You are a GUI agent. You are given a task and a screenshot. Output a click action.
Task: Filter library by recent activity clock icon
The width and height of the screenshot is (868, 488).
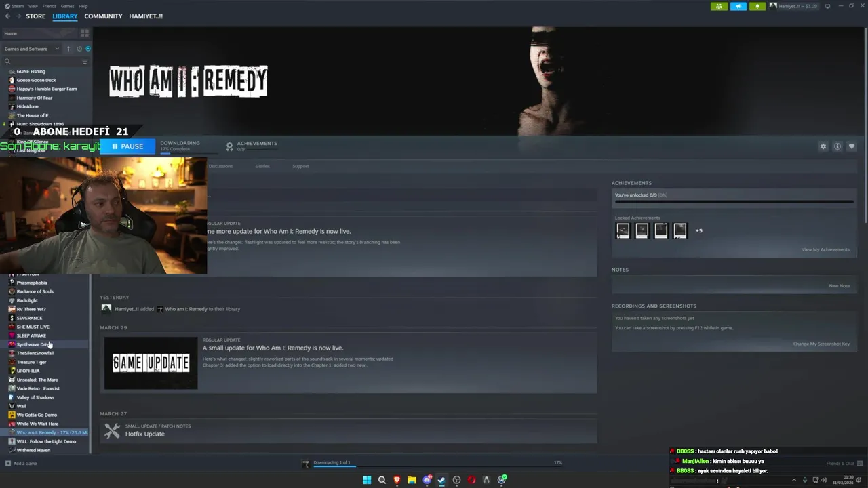79,49
